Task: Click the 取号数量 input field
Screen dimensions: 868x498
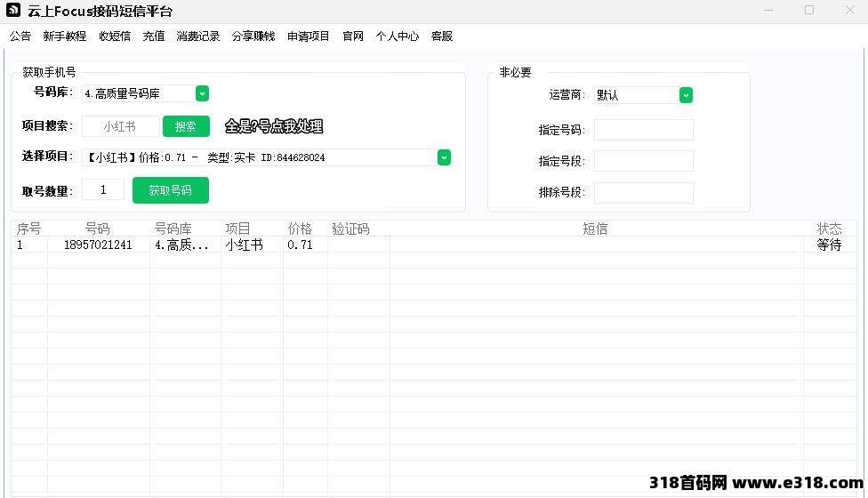Action: coord(103,189)
